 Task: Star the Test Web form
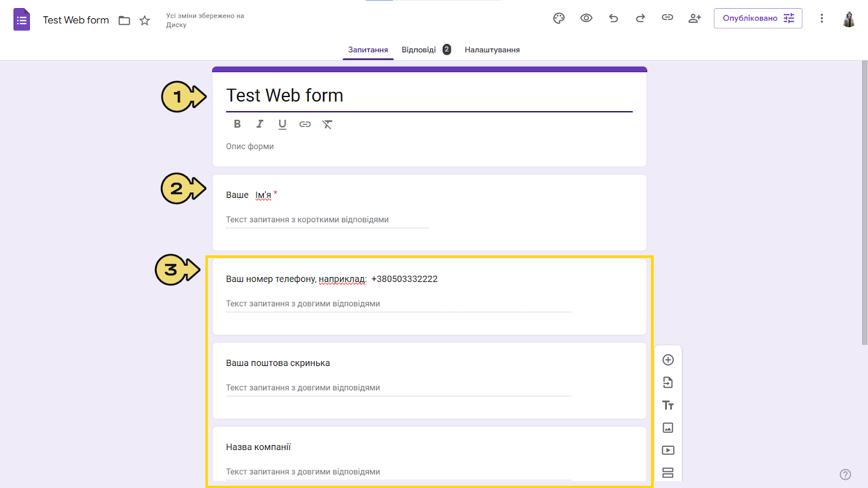pyautogui.click(x=144, y=21)
